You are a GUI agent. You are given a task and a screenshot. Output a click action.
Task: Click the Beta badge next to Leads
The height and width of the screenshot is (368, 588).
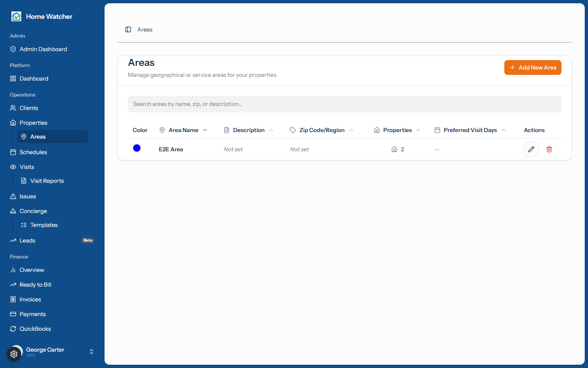88,240
